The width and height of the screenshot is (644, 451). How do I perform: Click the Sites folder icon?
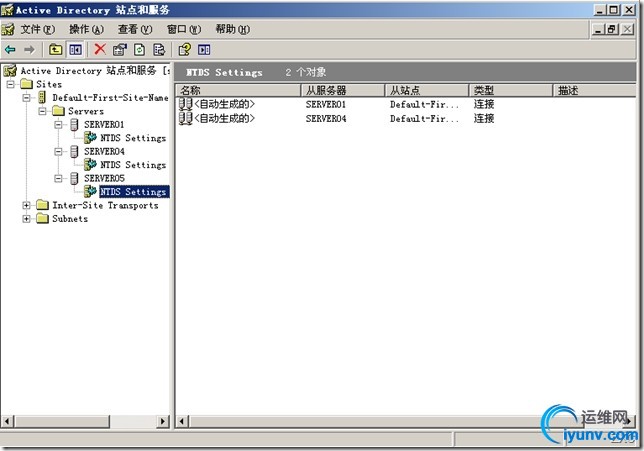(27, 84)
